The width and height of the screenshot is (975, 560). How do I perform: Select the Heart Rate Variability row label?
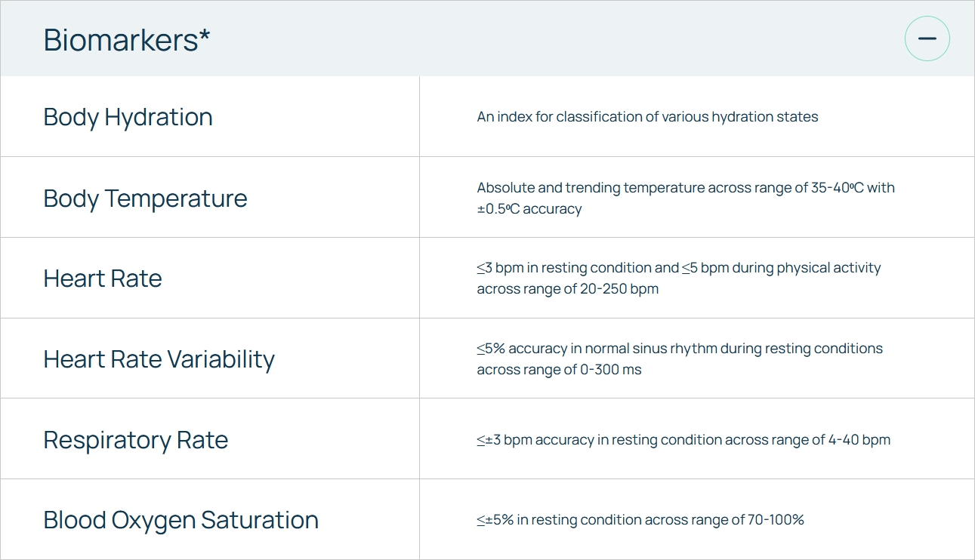159,358
